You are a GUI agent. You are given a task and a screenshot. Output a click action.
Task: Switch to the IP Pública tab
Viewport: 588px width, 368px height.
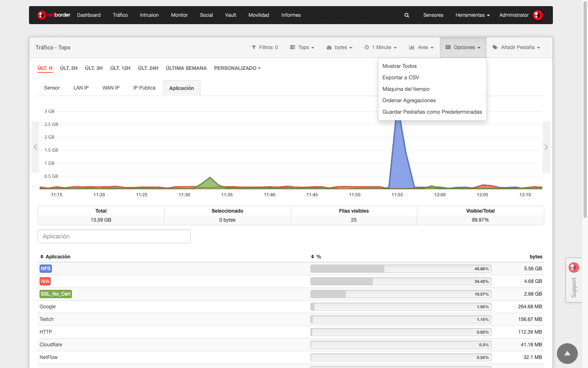(x=144, y=88)
